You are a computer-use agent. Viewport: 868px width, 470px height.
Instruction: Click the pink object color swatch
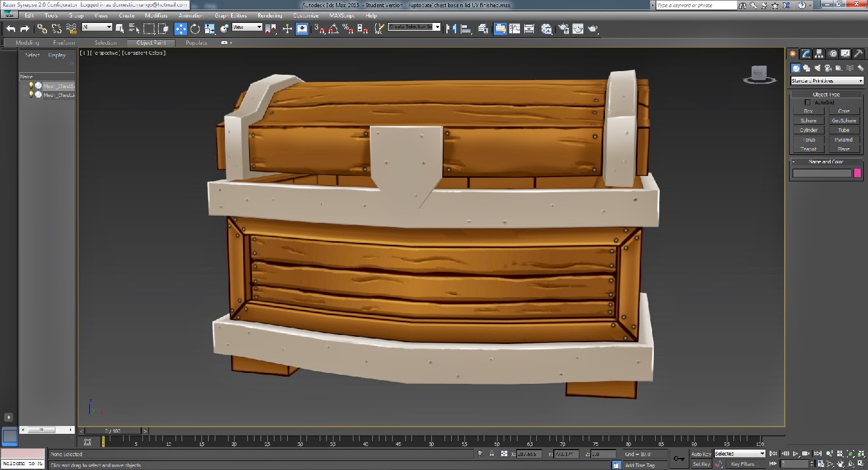pos(859,172)
